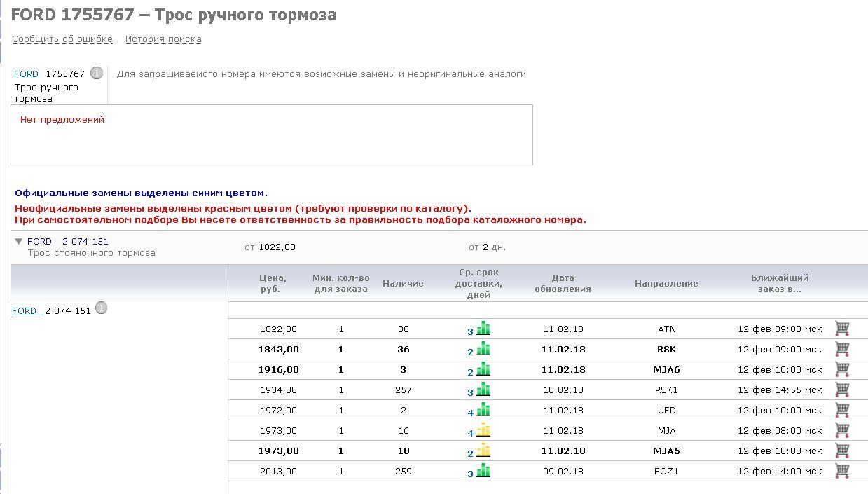Select price cell 1934,00

tap(278, 390)
